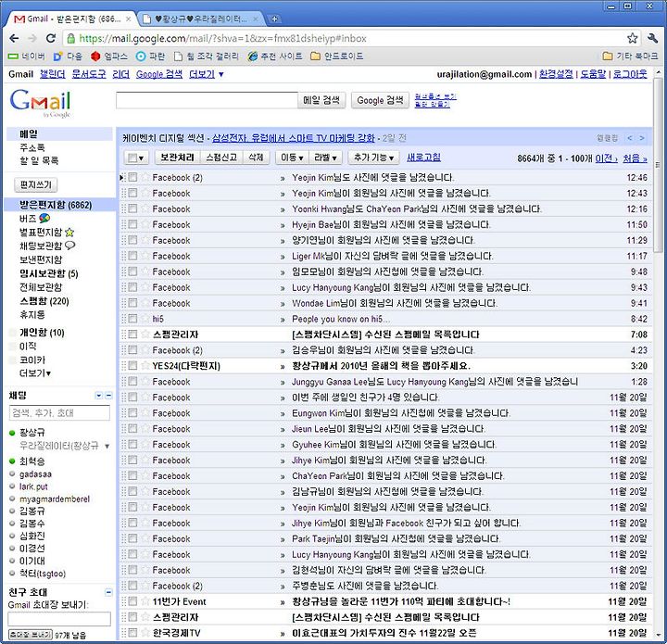This screenshot has height=644, width=667.
Task: Star the YES24(다락편지) message
Action: [145, 366]
